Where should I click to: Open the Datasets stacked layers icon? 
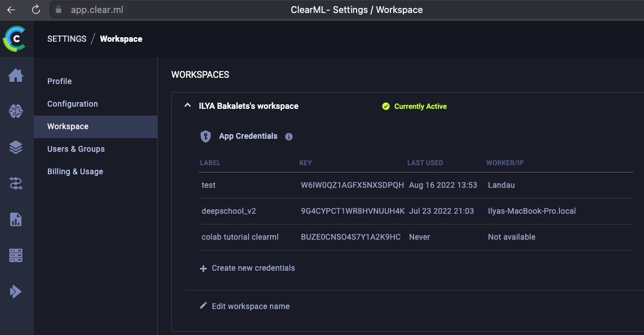[x=16, y=147]
